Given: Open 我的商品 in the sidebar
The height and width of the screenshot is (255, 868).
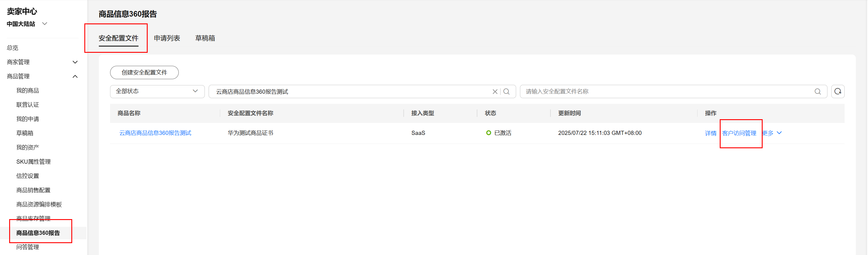Looking at the screenshot, I should [x=28, y=90].
